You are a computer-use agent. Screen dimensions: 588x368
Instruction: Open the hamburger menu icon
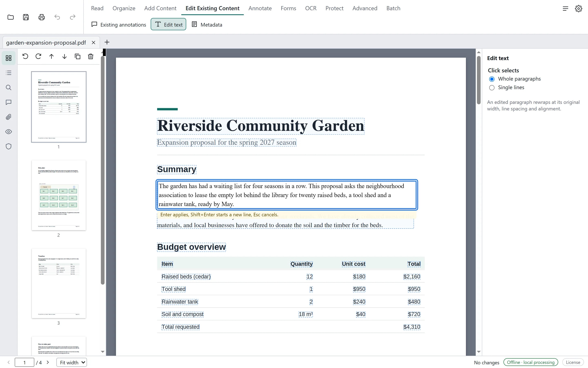(565, 9)
